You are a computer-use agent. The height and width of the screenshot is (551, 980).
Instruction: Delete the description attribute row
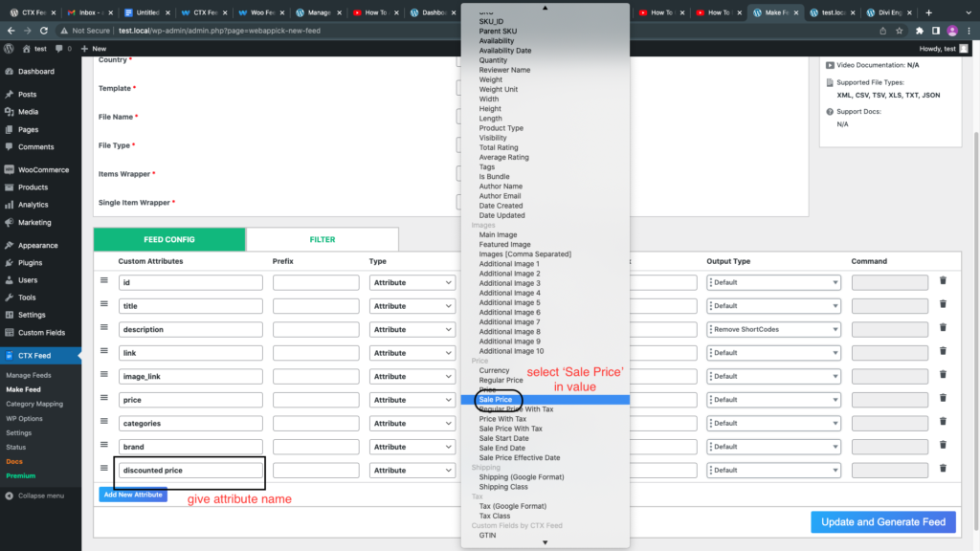[x=943, y=328]
